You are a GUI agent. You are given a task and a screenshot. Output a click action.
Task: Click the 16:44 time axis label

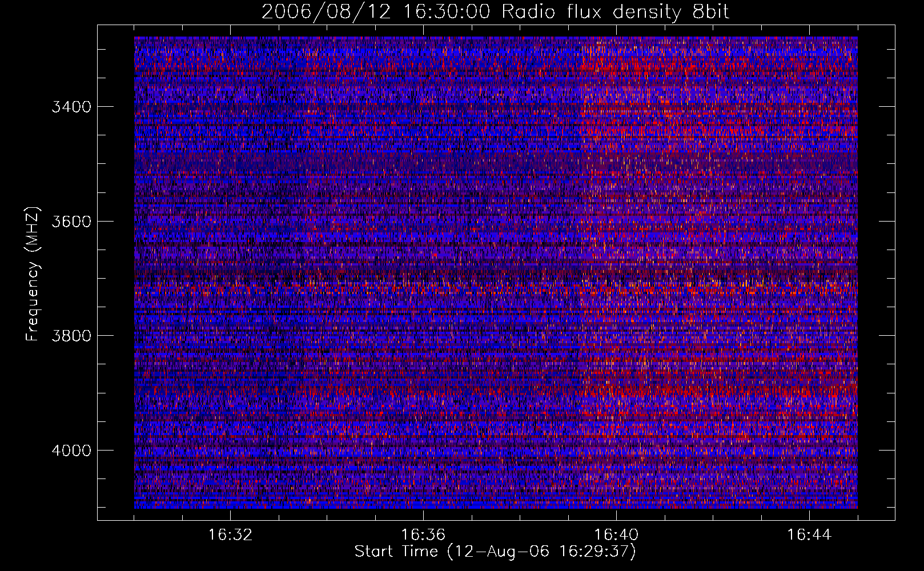tap(809, 535)
